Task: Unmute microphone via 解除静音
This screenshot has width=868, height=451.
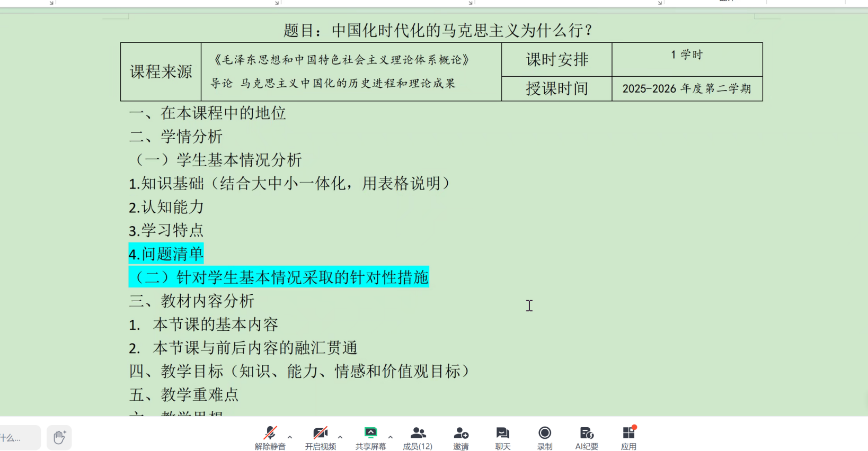Action: pos(270,437)
